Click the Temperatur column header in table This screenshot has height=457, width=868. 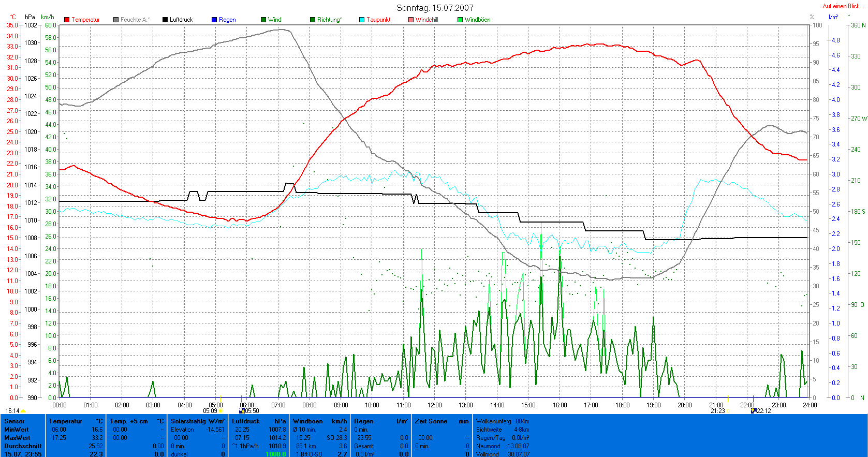pos(66,421)
